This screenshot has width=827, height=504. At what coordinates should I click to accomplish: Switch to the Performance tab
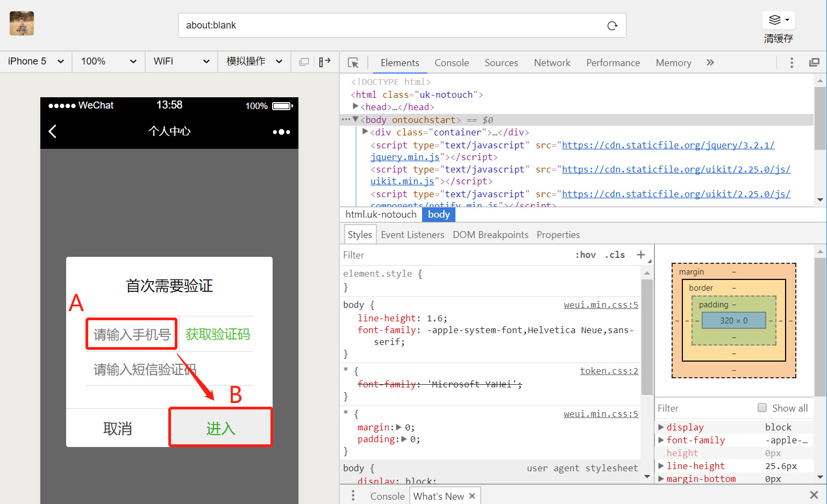click(613, 63)
